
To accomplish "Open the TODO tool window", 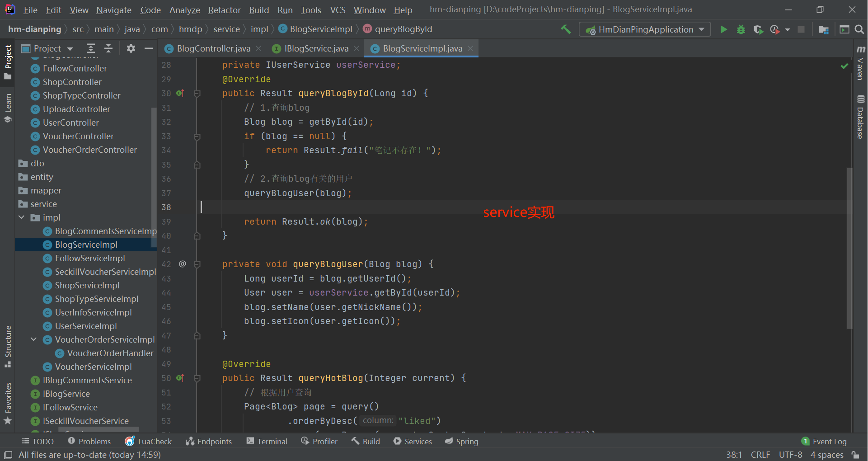I will 38,441.
